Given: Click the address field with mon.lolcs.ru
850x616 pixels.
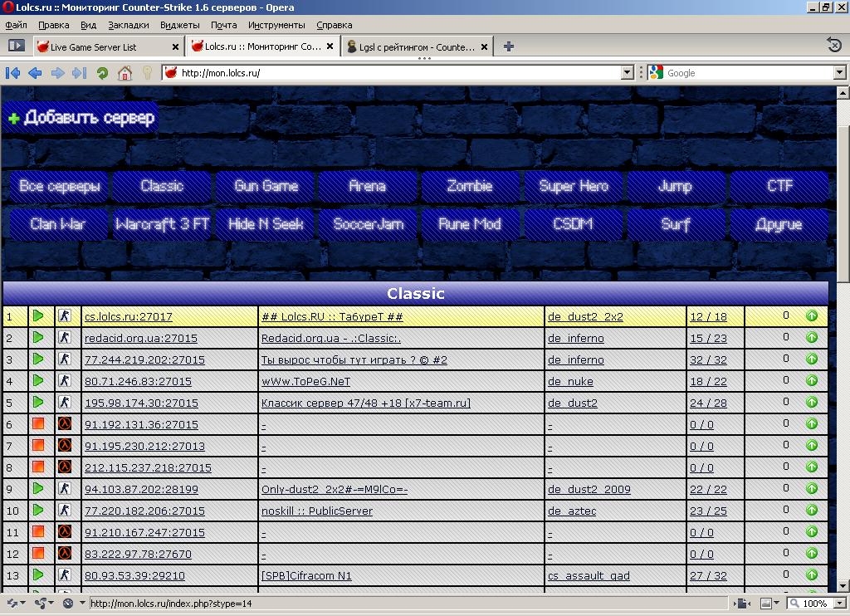Looking at the screenshot, I should [x=398, y=73].
